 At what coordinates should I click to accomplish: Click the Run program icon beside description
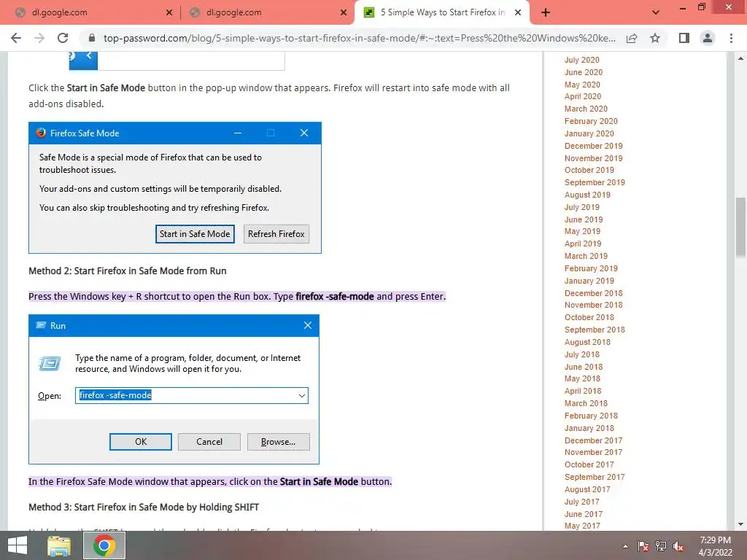pyautogui.click(x=50, y=363)
